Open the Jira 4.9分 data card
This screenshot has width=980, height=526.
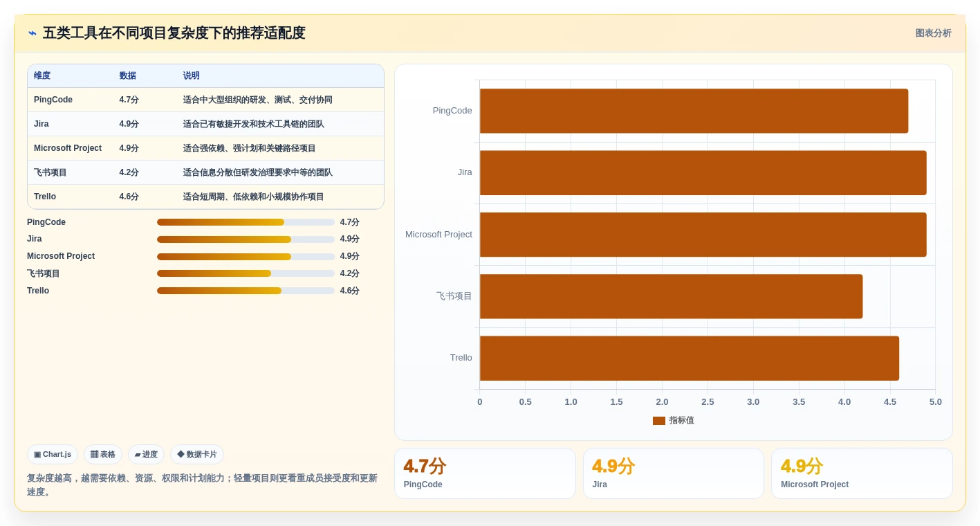(674, 473)
